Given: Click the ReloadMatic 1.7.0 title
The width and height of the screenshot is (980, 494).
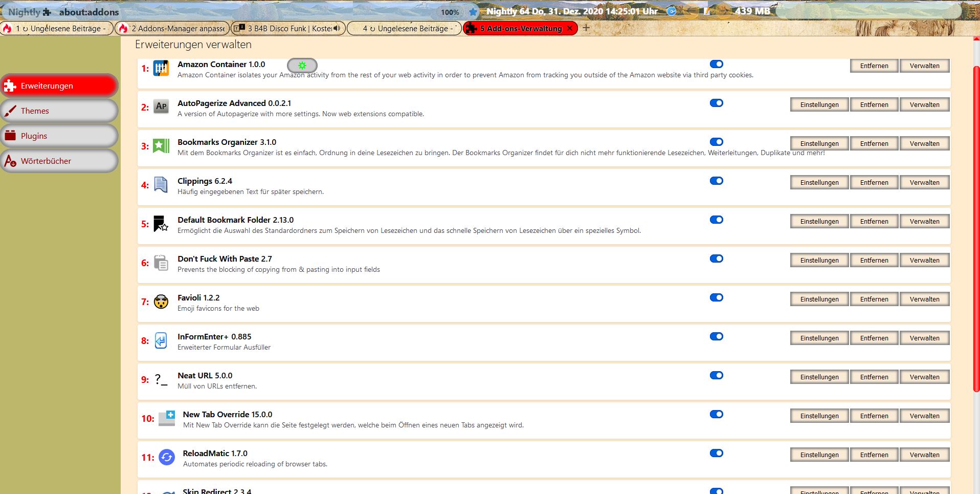Looking at the screenshot, I should 215,453.
